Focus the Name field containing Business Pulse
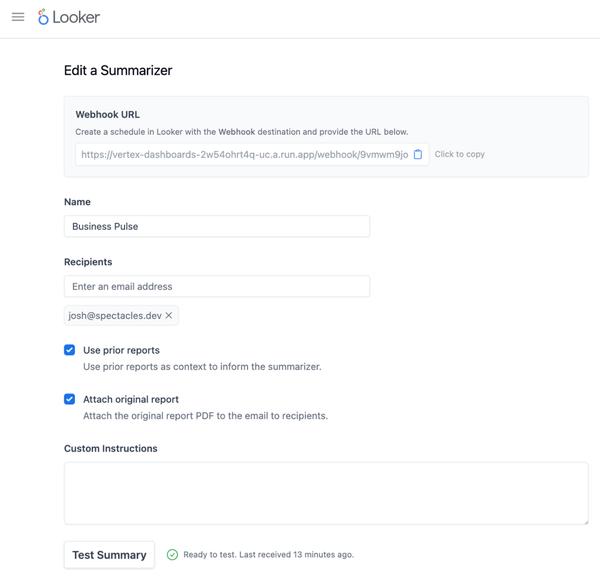This screenshot has width=600, height=579. pos(217,226)
